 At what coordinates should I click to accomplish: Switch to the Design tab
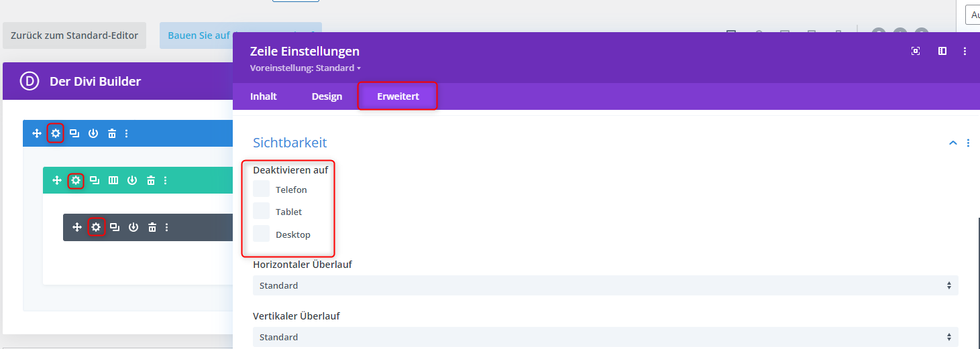coord(327,96)
